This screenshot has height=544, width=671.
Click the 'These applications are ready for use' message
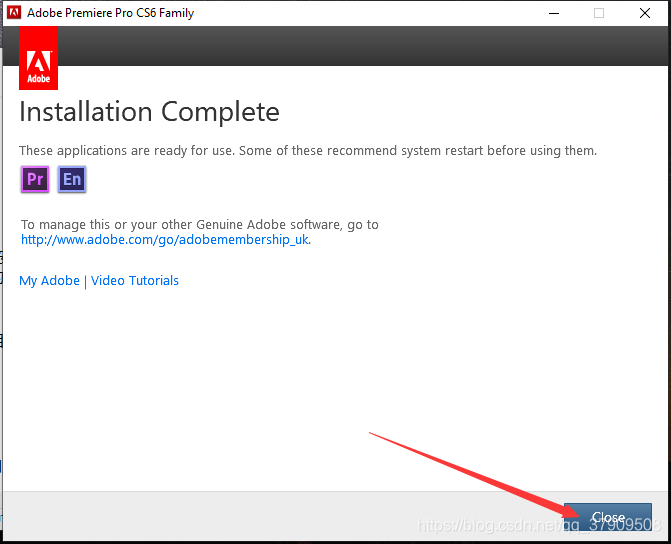click(x=308, y=151)
